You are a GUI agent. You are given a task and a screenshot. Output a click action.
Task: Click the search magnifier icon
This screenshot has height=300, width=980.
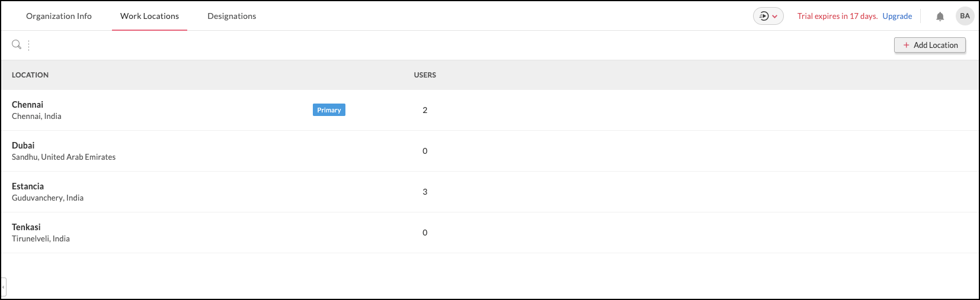point(17,44)
